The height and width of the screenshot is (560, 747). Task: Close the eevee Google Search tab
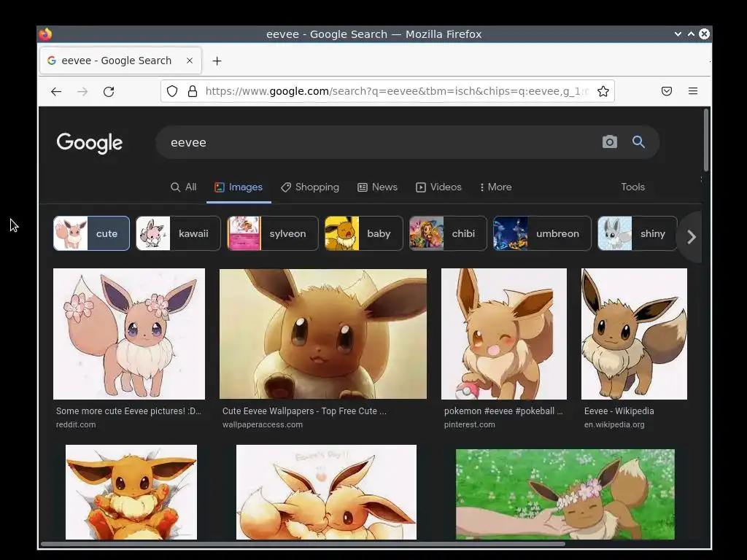click(x=190, y=61)
